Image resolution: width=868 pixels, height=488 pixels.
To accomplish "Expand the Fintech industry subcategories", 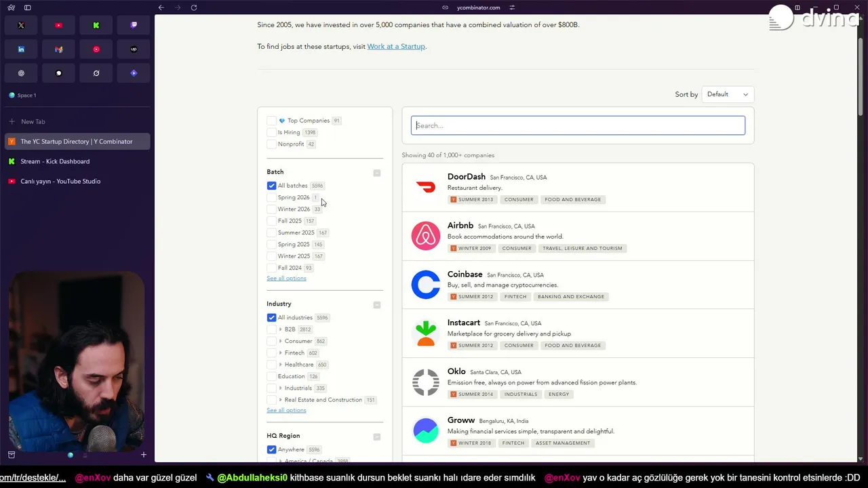I will click(x=281, y=353).
